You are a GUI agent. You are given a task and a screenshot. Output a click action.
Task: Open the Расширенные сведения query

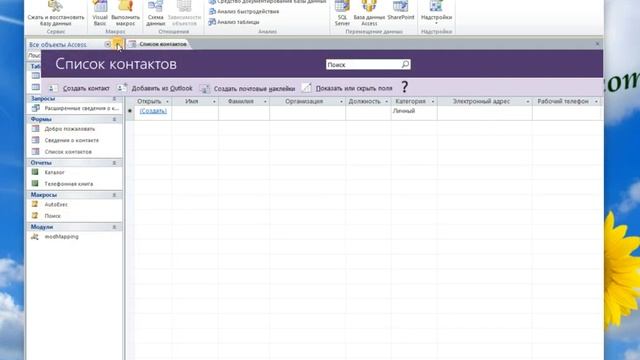75,108
